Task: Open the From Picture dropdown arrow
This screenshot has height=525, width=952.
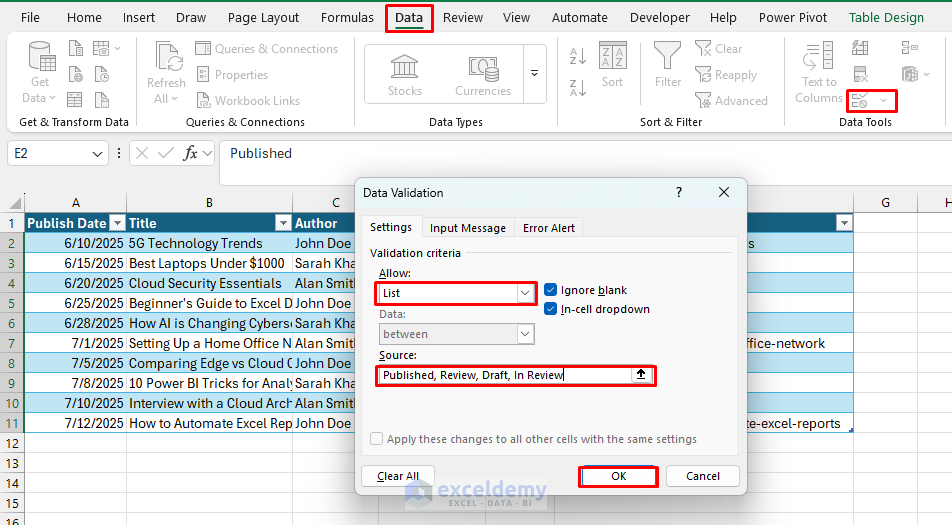Action: click(x=118, y=48)
